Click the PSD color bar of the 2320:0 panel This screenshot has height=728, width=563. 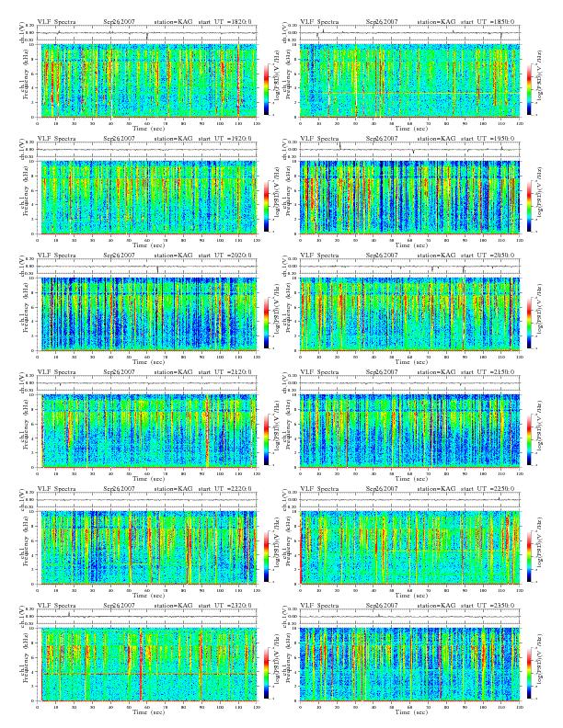coord(266,674)
